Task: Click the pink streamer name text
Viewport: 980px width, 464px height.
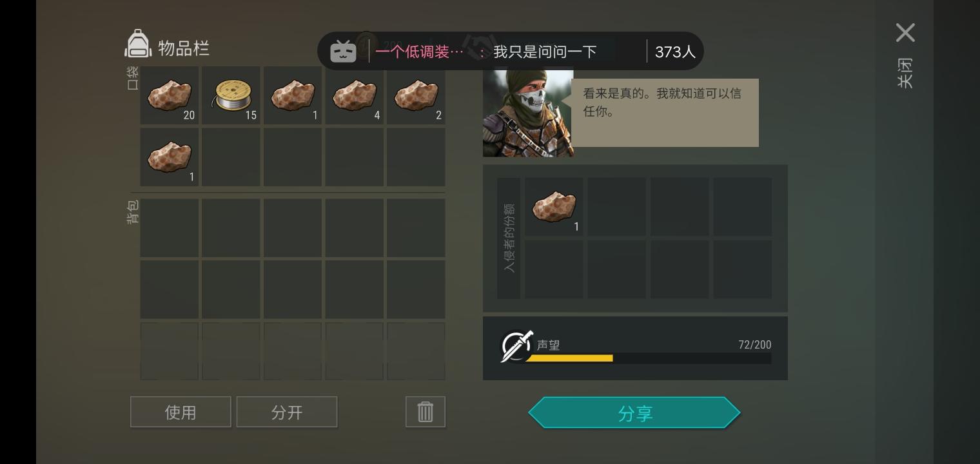Action: click(x=419, y=52)
